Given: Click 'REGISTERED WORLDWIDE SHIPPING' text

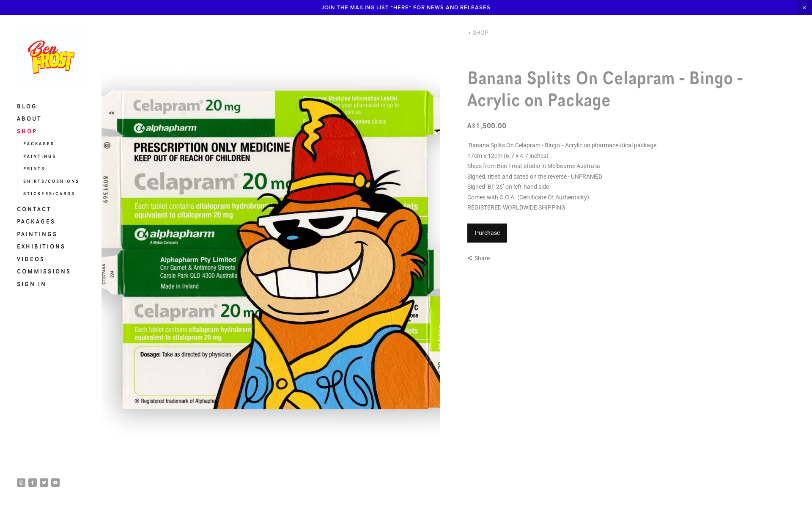Looking at the screenshot, I should 516,207.
